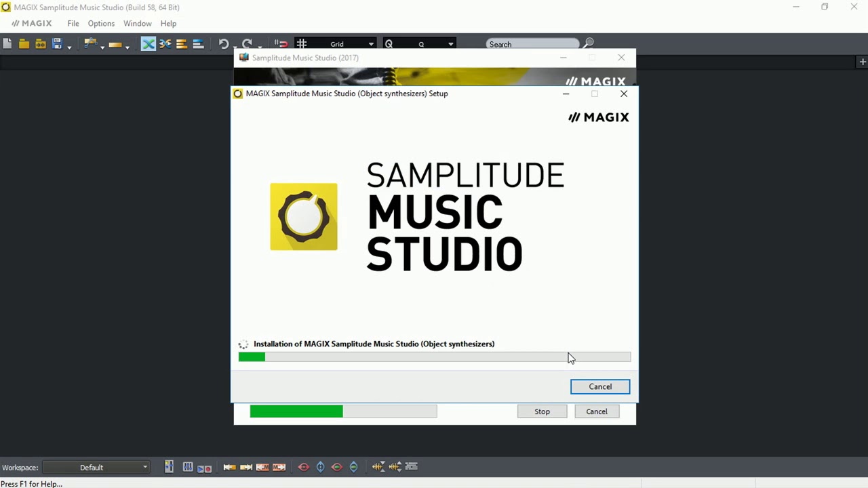
Task: Click the main window title bar app icon
Action: (5, 7)
